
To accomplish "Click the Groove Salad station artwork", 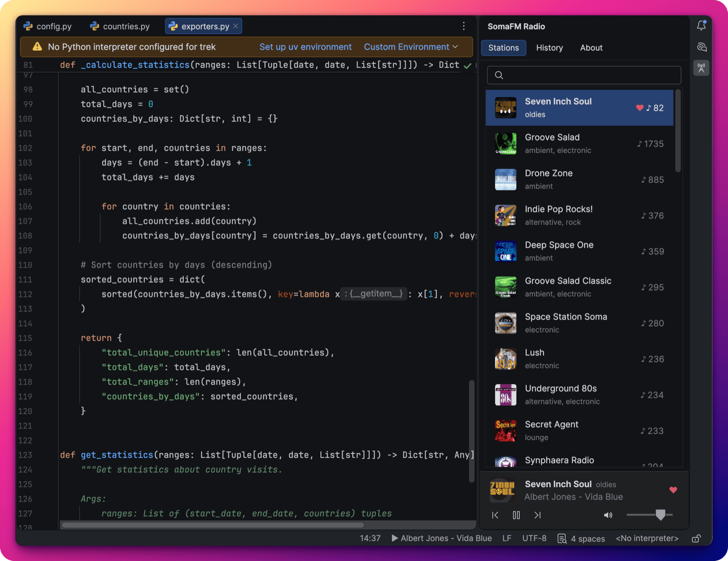I will (x=506, y=144).
